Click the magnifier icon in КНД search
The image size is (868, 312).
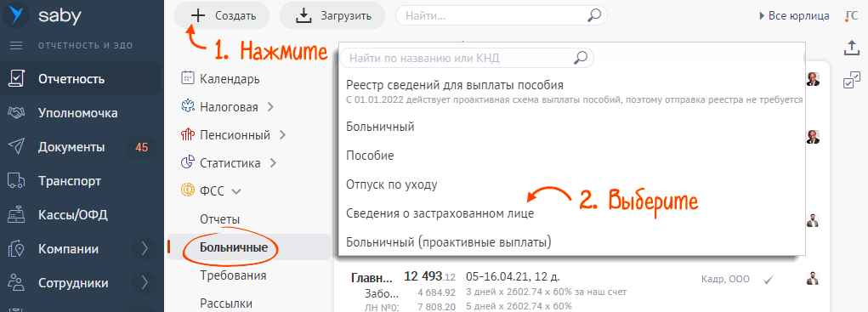point(580,57)
